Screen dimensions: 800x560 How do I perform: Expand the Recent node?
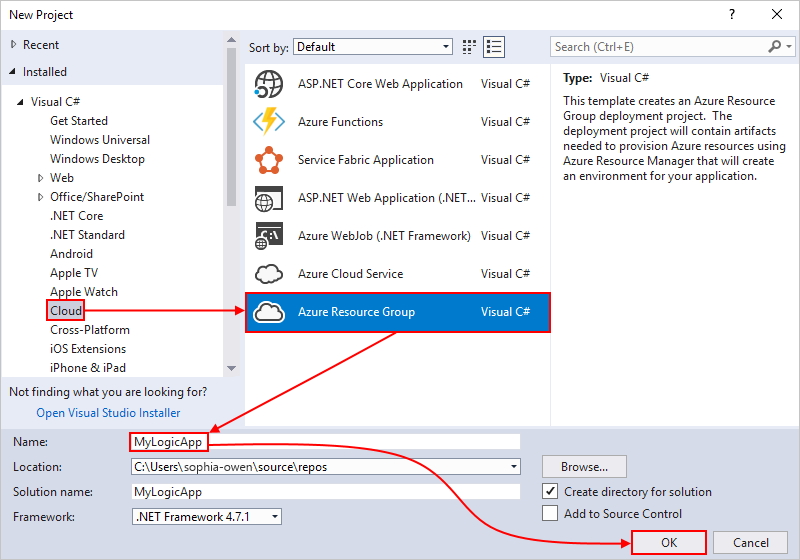click(x=13, y=44)
